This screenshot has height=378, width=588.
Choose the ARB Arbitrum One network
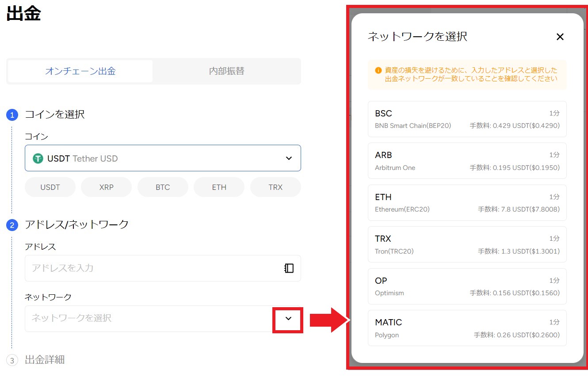click(467, 161)
